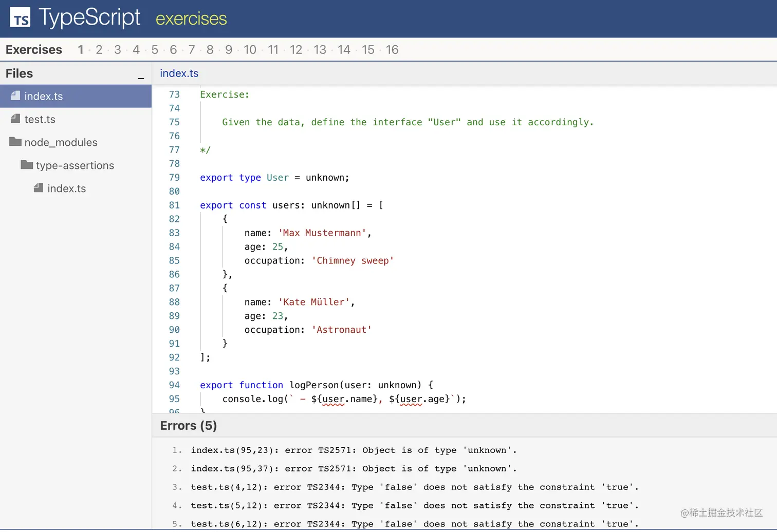
Task: Click line number 85 in gutter
Action: (x=174, y=261)
